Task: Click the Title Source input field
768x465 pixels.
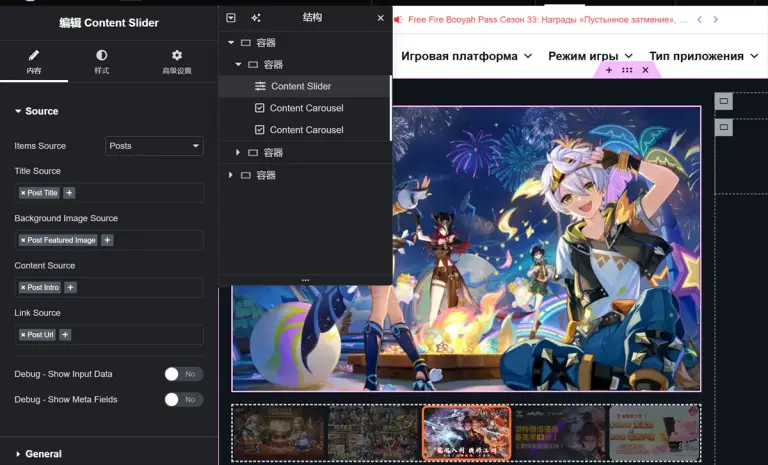Action: [x=109, y=193]
